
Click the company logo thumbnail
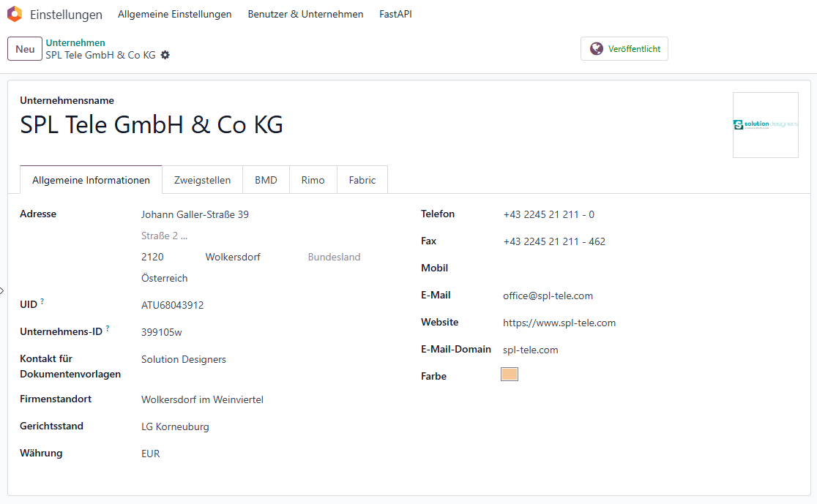point(766,125)
